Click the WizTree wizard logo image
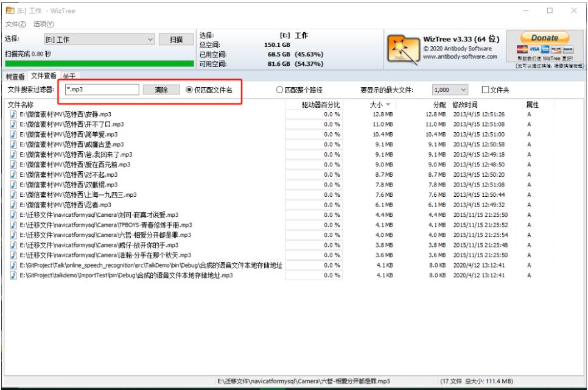Screen dimensions: 588x390 coord(403,50)
